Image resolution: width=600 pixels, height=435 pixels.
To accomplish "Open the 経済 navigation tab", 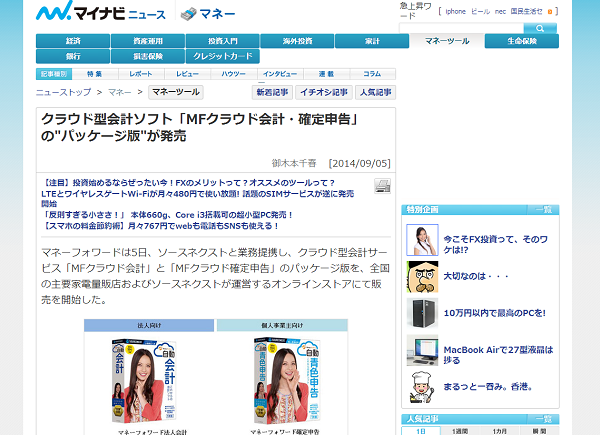I will pyautogui.click(x=73, y=41).
